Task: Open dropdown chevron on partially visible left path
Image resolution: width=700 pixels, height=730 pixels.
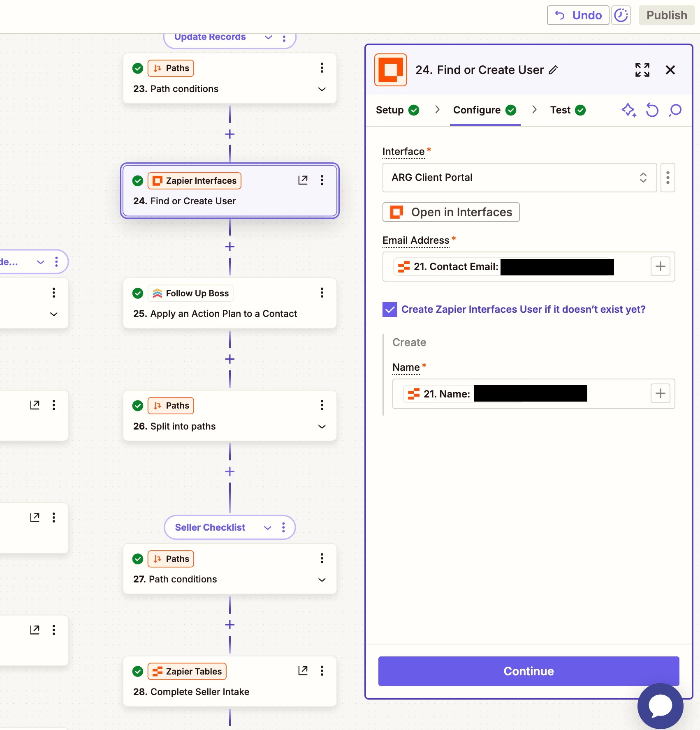Action: point(41,262)
